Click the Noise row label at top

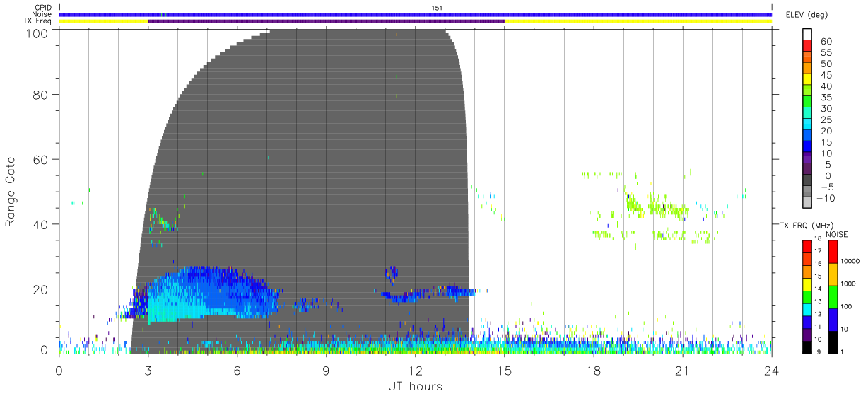click(x=42, y=14)
